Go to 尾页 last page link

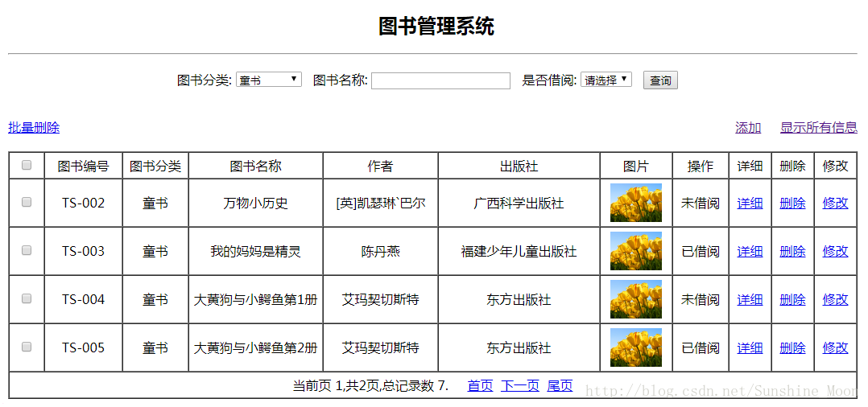tap(560, 385)
